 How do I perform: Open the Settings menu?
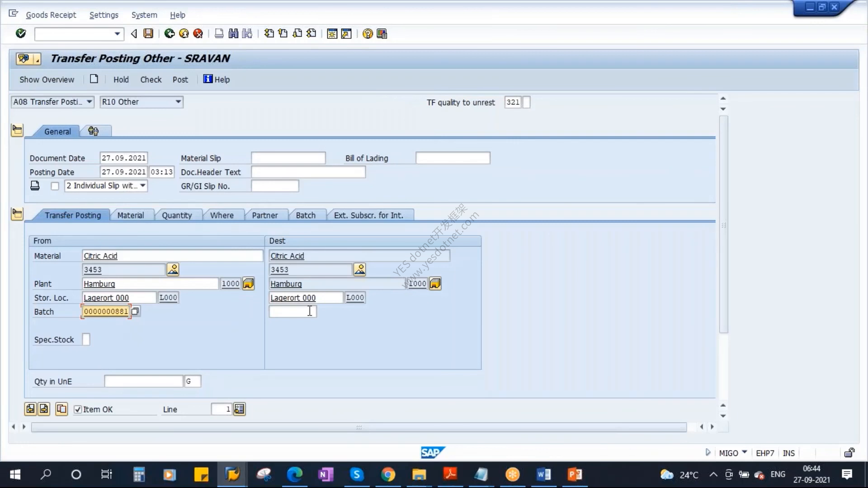(x=104, y=15)
